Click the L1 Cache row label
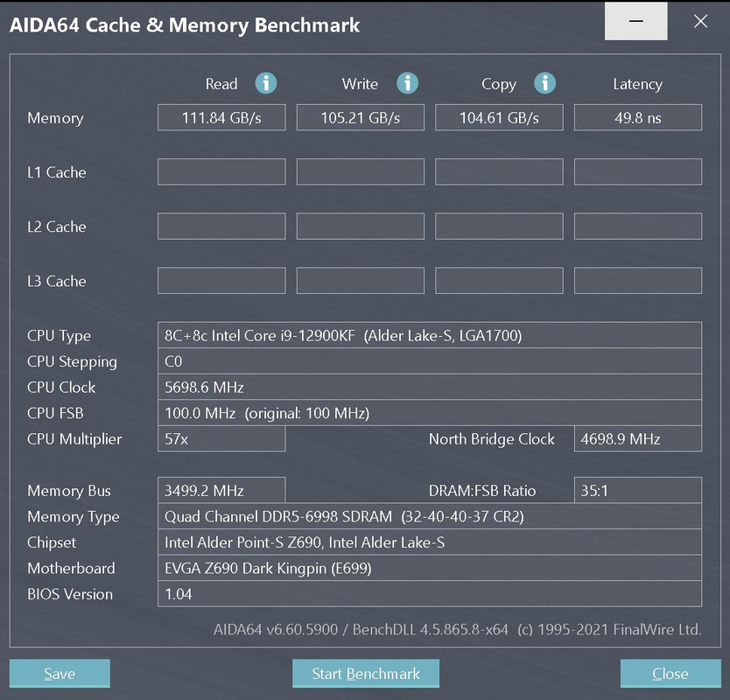Screen dimensions: 730x700 click(x=57, y=172)
